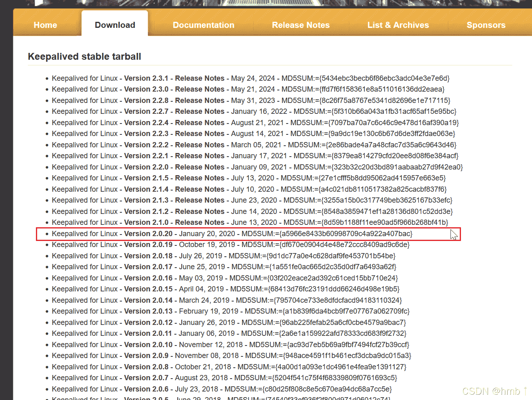
Task: Download Keepalived Version 2.0.16 tarball
Action: click(148, 278)
